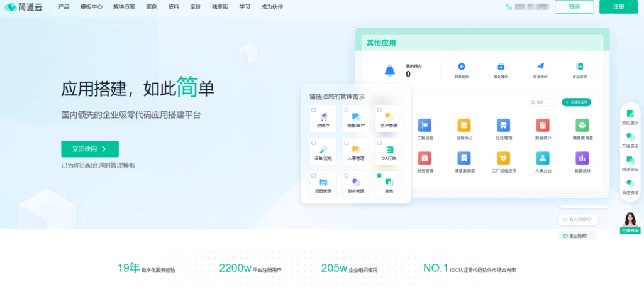The width and height of the screenshot is (644, 297).
Task: Click the 抄送我的 paper plane icon
Action: click(540, 67)
